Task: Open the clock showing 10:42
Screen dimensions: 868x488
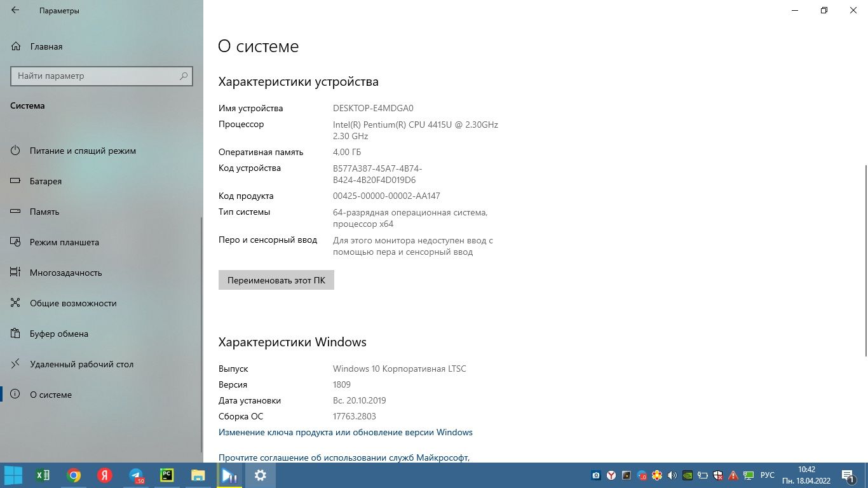Action: [x=806, y=475]
